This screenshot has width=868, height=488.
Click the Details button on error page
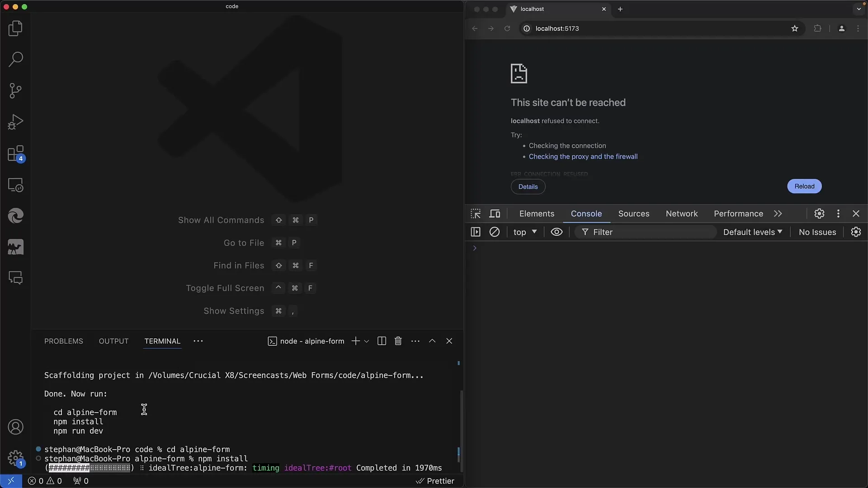[528, 187]
